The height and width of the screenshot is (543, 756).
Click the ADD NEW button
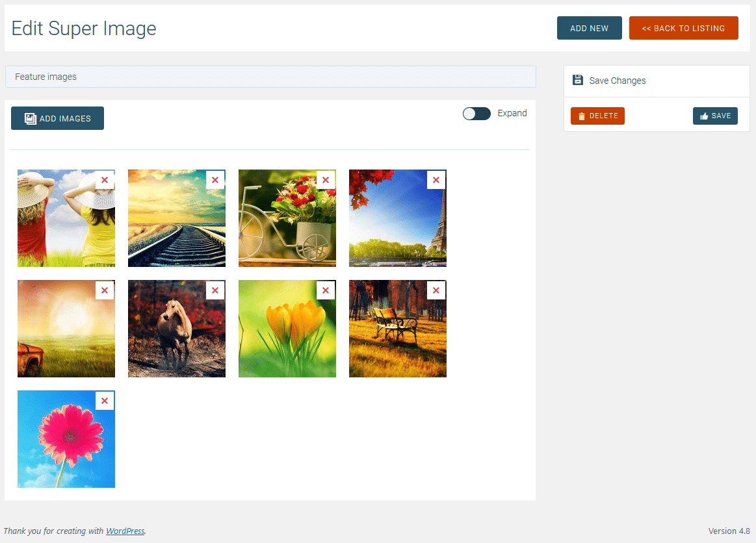(589, 28)
